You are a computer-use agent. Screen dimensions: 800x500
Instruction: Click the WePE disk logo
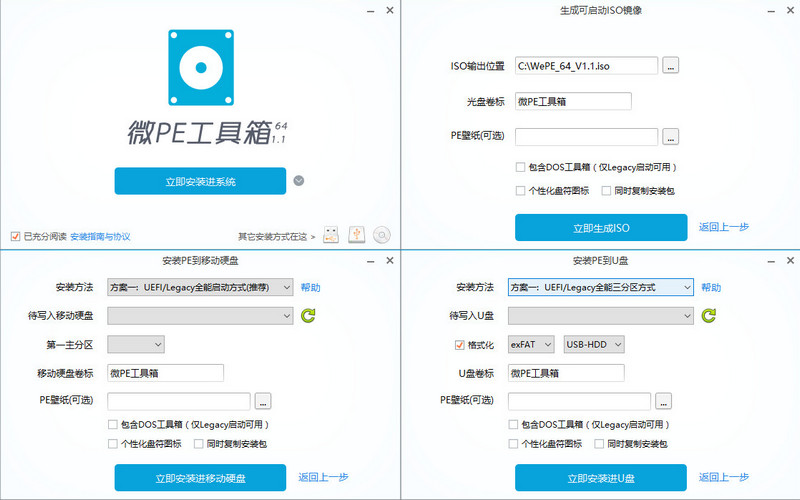tap(200, 69)
